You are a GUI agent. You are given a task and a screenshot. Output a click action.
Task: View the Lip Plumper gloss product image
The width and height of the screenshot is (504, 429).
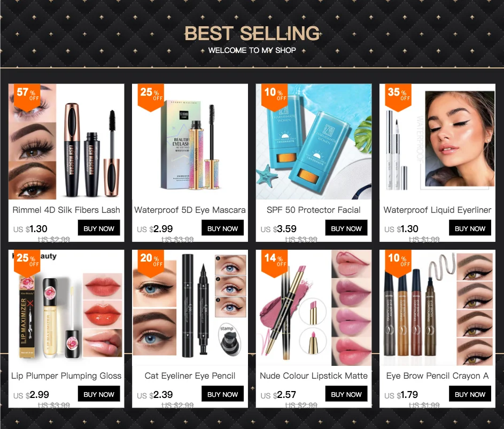click(x=66, y=308)
